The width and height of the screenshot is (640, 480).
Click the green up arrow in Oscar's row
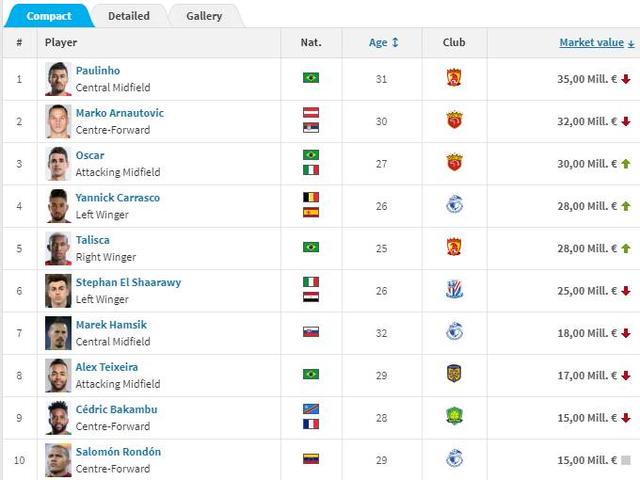pyautogui.click(x=626, y=164)
